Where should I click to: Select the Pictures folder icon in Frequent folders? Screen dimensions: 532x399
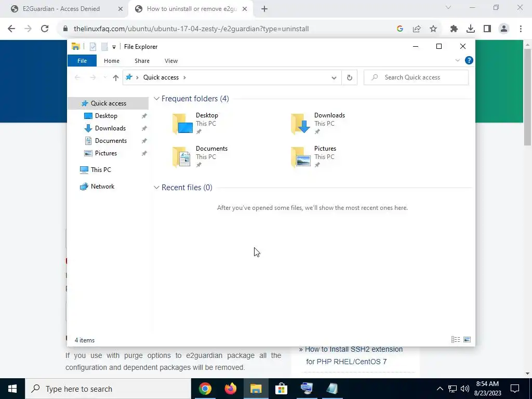click(x=301, y=157)
